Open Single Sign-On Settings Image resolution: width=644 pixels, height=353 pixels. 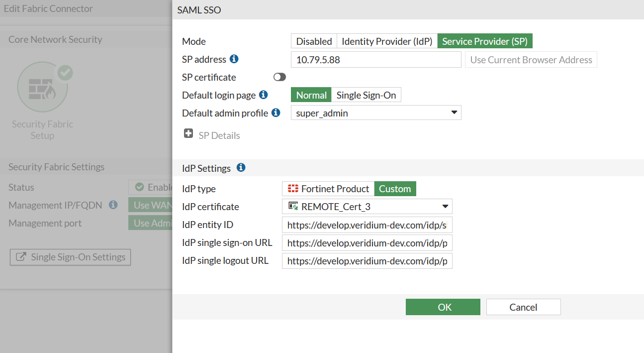(71, 257)
